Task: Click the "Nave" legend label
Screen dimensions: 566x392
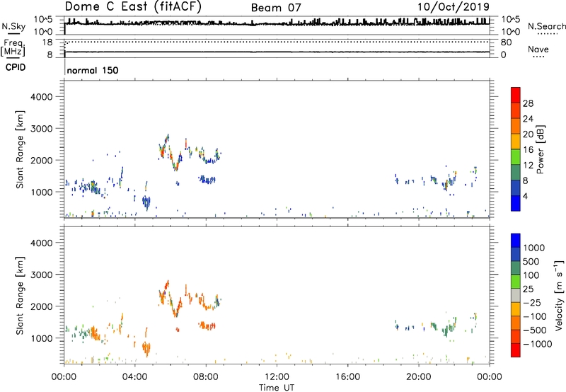Action: 538,49
